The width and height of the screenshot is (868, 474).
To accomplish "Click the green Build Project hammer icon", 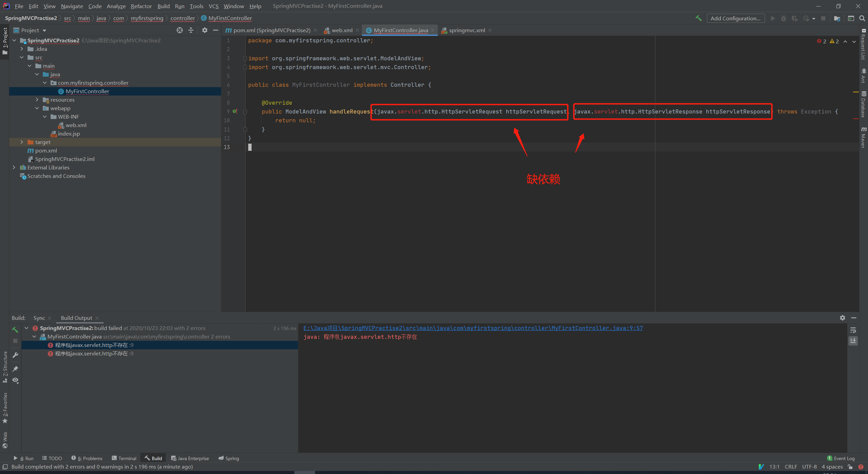I will [698, 18].
